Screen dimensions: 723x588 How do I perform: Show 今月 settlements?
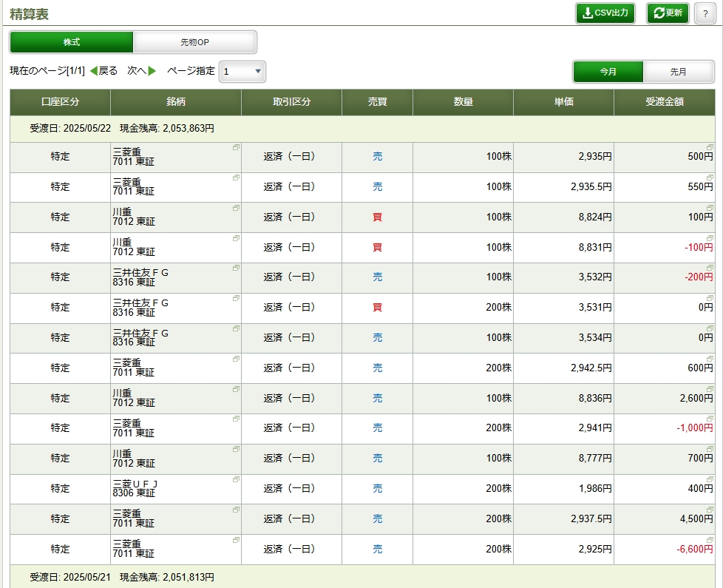[x=608, y=72]
